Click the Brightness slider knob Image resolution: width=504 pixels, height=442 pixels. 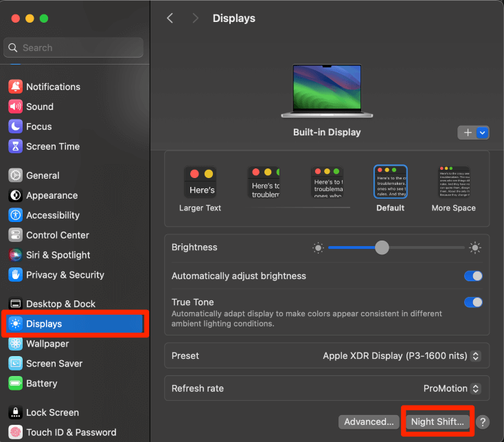[x=382, y=247]
